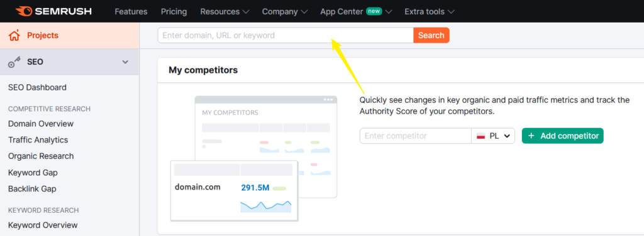
Task: Open the Features menu item
Action: [x=131, y=11]
